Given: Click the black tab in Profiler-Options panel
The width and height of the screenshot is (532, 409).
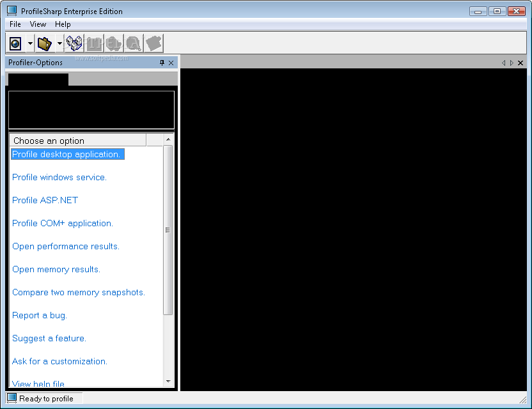Looking at the screenshot, I should 38,80.
